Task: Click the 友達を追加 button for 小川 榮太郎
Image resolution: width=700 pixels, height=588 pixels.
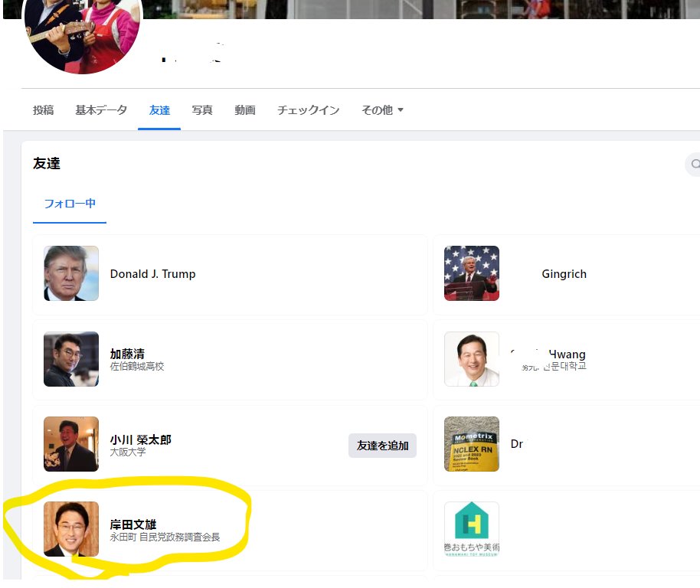Action: (x=383, y=446)
